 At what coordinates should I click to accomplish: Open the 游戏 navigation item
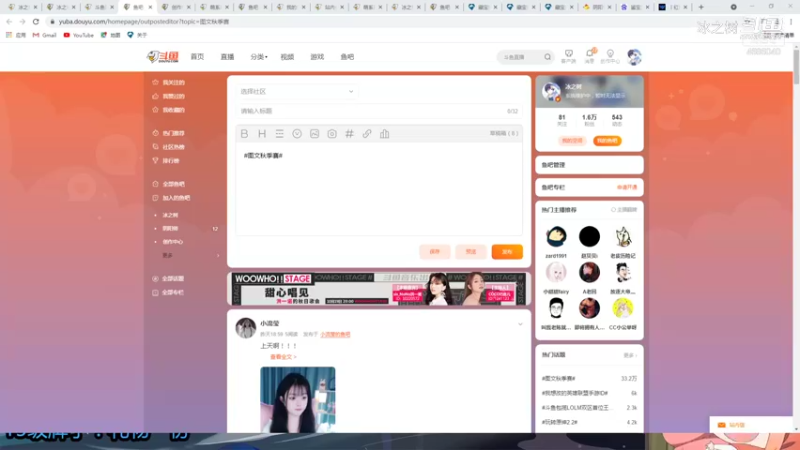click(x=317, y=57)
